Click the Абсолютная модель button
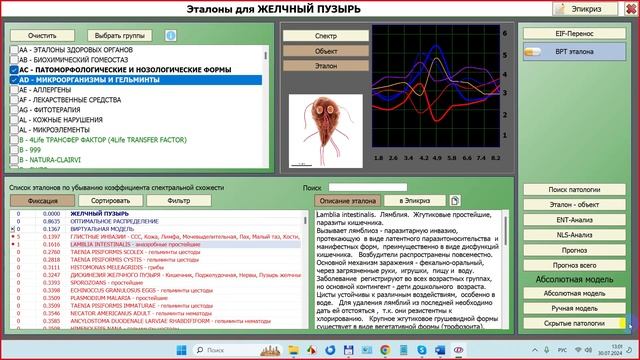 click(574, 293)
